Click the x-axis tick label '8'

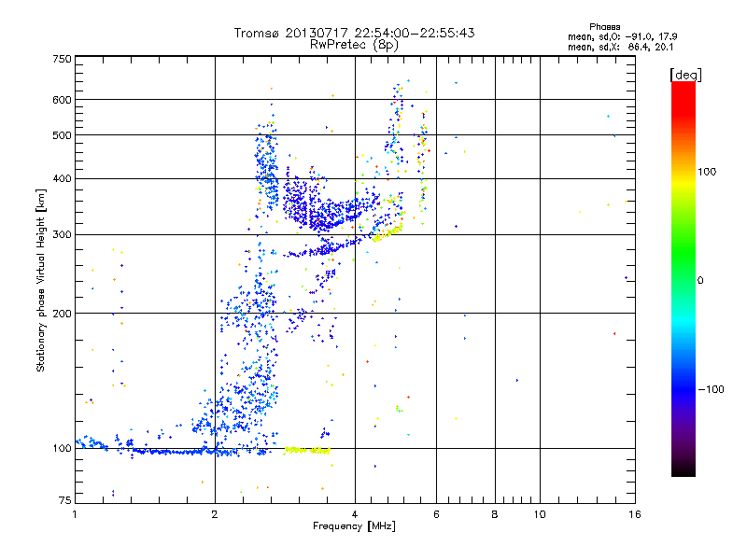point(495,514)
